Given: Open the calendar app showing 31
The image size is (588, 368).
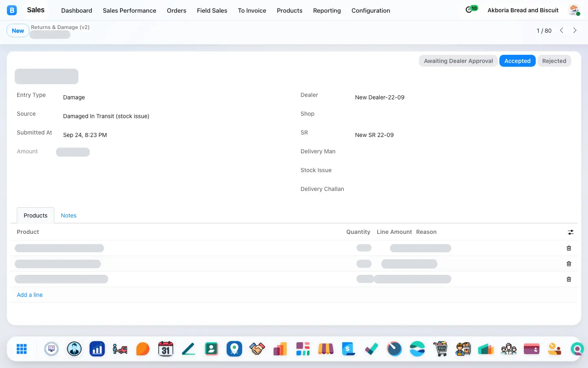Looking at the screenshot, I should [x=166, y=349].
